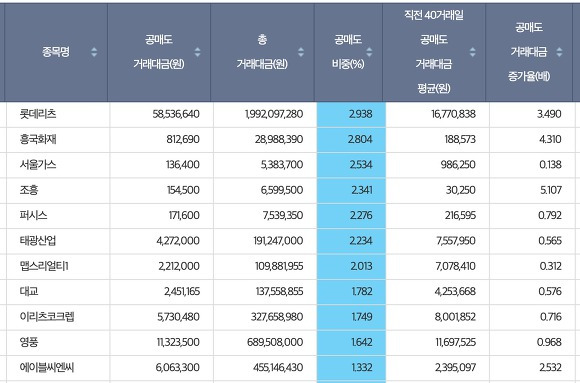The width and height of the screenshot is (580, 383).
Task: Click 40-day average 188,573
Action: pyautogui.click(x=460, y=140)
